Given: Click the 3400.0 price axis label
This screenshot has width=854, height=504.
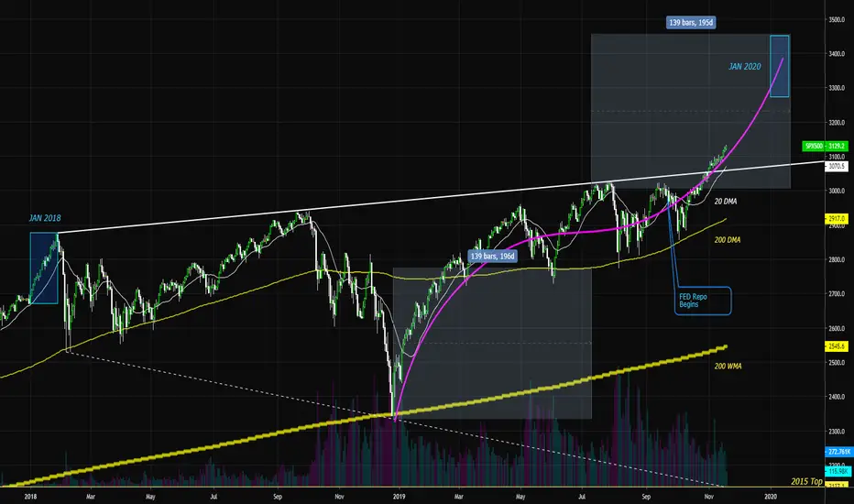Looking at the screenshot, I should pos(837,54).
